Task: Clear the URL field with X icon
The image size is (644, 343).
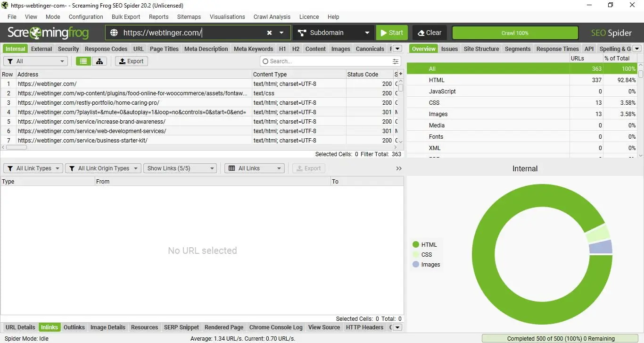Action: (269, 33)
